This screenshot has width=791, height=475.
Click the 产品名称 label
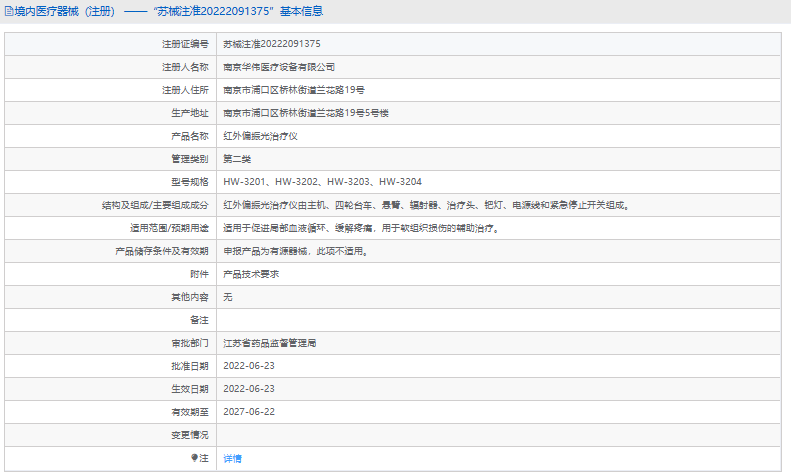tap(190, 136)
